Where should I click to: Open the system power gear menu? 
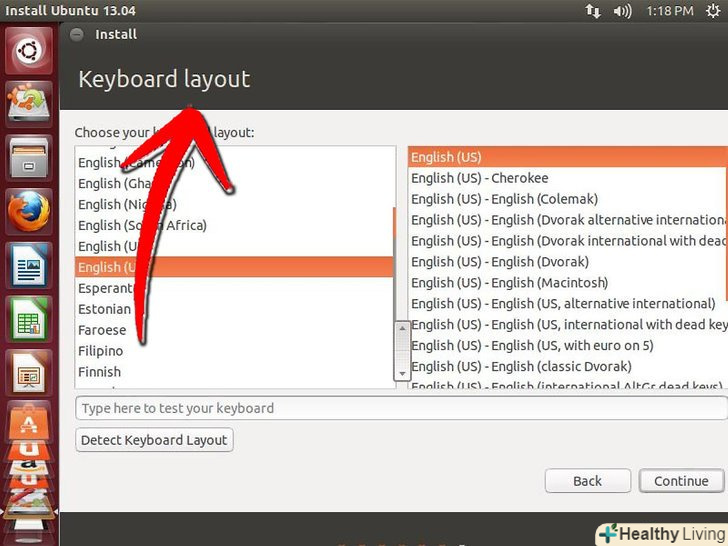[x=713, y=11]
